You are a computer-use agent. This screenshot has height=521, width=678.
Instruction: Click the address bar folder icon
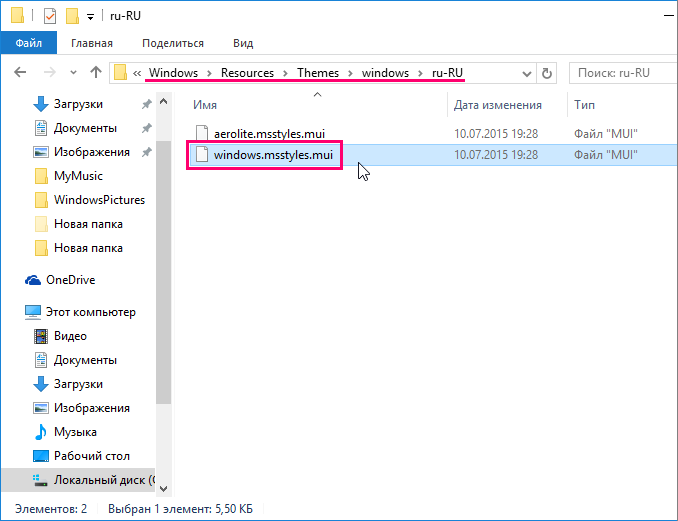point(120,73)
